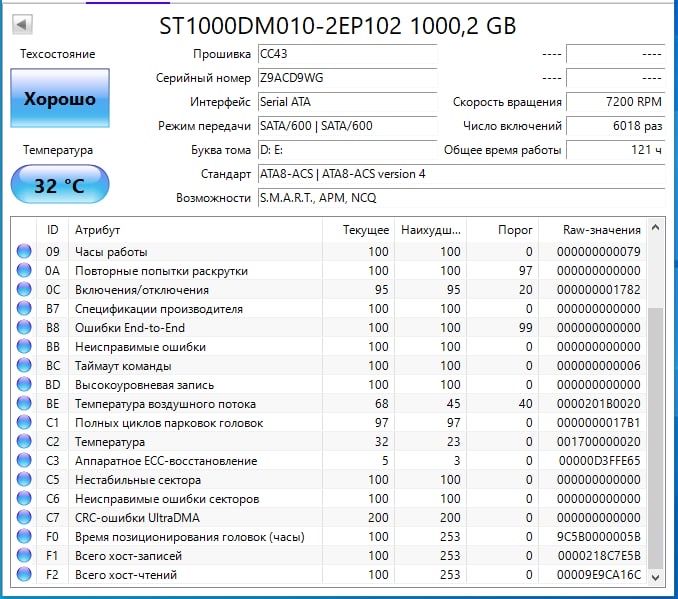678x599 pixels.
Task: Select the 7200 RPM rotation speed field
Action: 616,102
